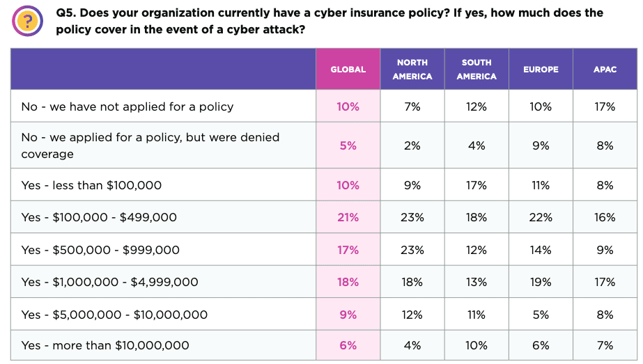Click 'Yes - more than $10,000,000' row label
643x364 pixels.
click(105, 345)
